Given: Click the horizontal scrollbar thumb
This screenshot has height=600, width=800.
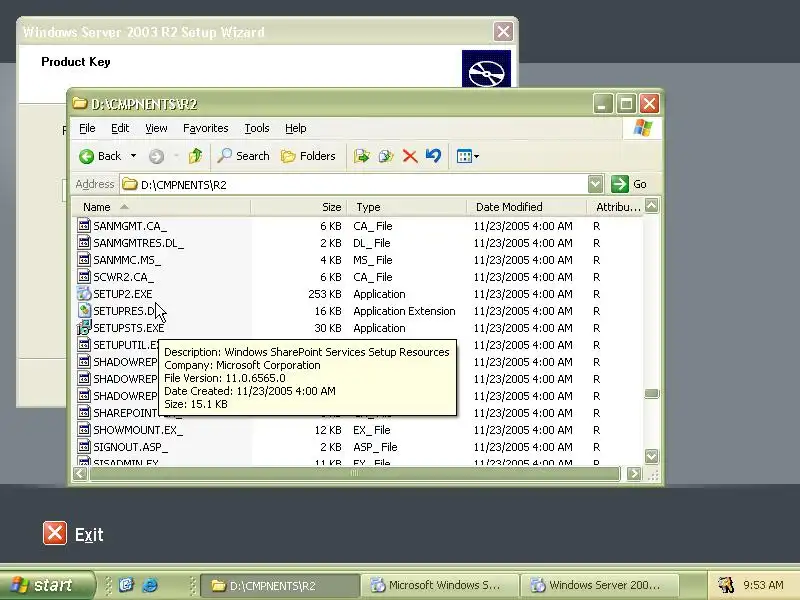Looking at the screenshot, I should (355, 473).
